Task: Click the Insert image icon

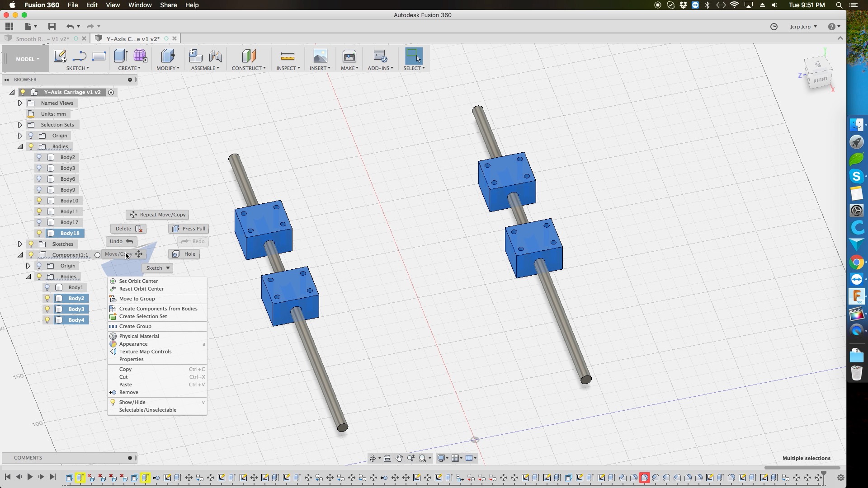Action: [x=320, y=56]
